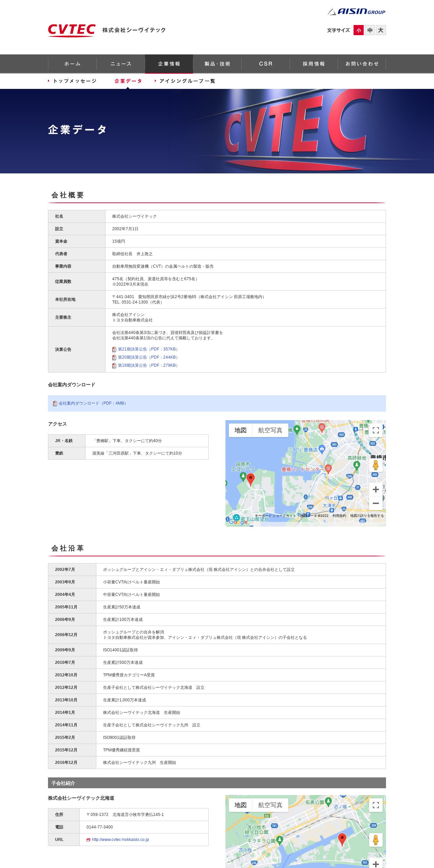This screenshot has width=434, height=868.
Task: Click Street View pegman on headquarters map
Action: tap(376, 465)
